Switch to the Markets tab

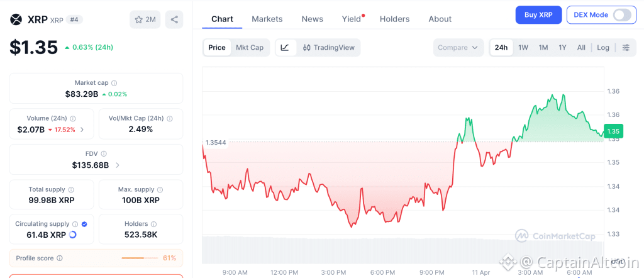coord(267,19)
